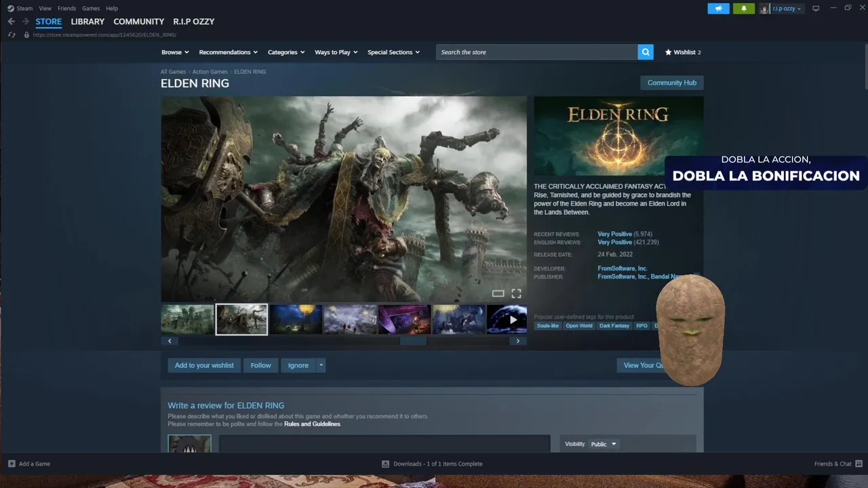Screen dimensions: 868x488
Task: Click the Add a Game plus icon
Action: [x=12, y=464]
